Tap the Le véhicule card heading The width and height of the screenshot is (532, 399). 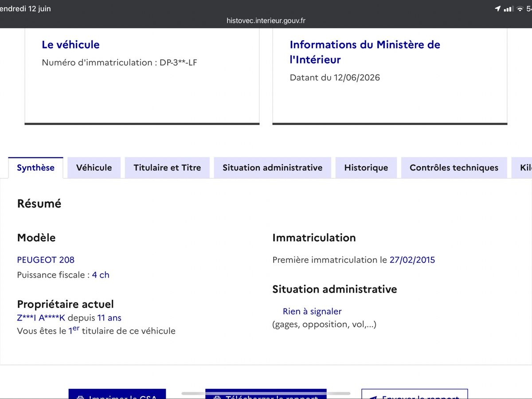(70, 44)
